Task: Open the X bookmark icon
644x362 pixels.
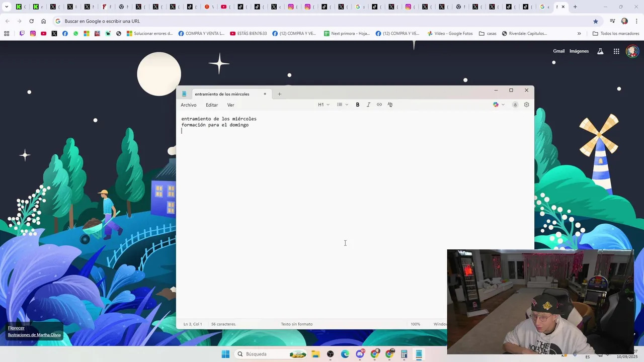Action: click(x=54, y=34)
